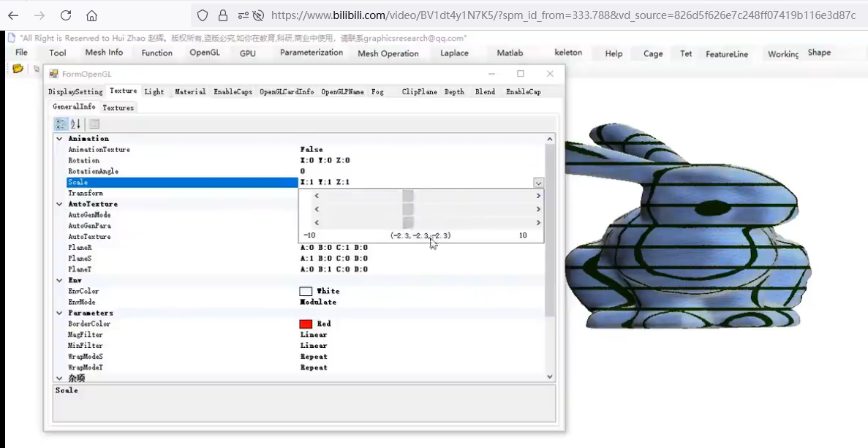
Task: Collapse the Env category
Action: [x=59, y=281]
